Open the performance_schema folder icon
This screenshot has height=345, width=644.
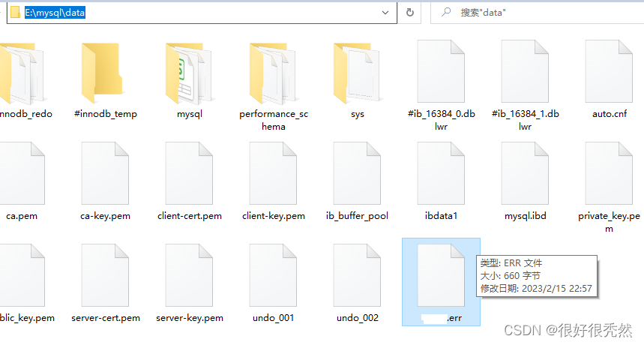tap(273, 73)
